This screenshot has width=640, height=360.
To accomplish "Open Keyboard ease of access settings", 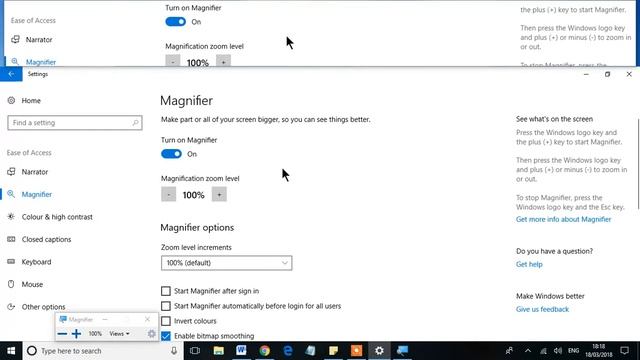I will pos(36,262).
